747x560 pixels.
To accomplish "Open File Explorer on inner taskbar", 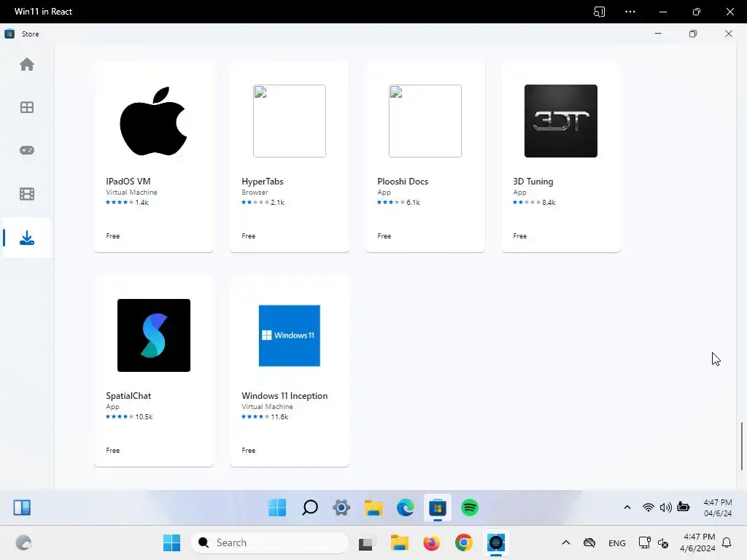I will point(373,507).
